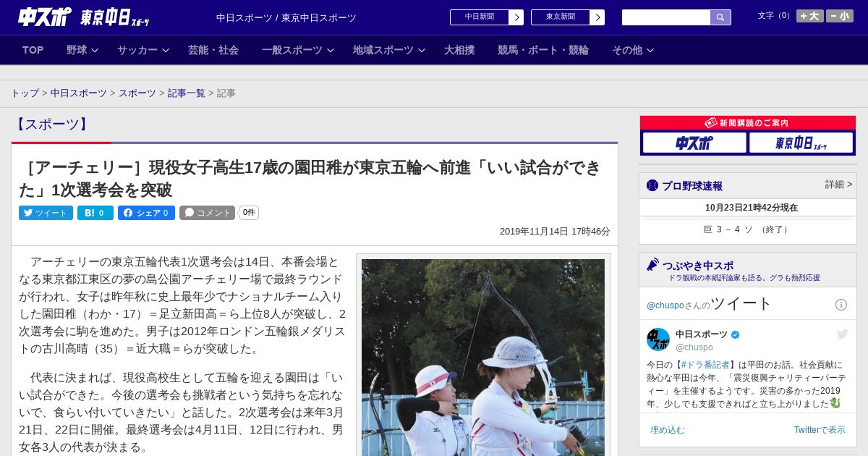Viewport: 868px width, 456px height.
Task: Focus the site search input field
Action: [x=666, y=17]
